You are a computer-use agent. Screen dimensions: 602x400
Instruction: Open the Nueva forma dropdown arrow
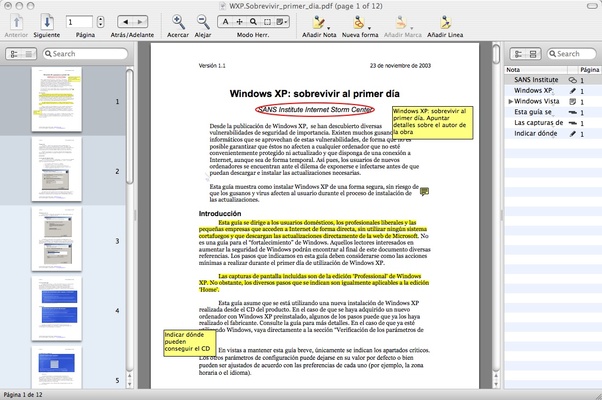tap(369, 28)
